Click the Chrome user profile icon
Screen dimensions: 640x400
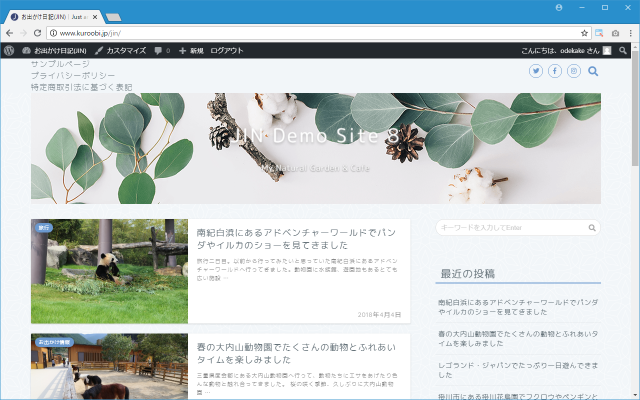(x=559, y=8)
